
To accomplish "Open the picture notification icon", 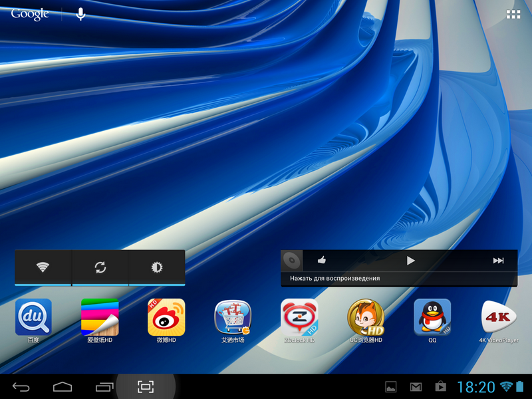I will tap(391, 387).
